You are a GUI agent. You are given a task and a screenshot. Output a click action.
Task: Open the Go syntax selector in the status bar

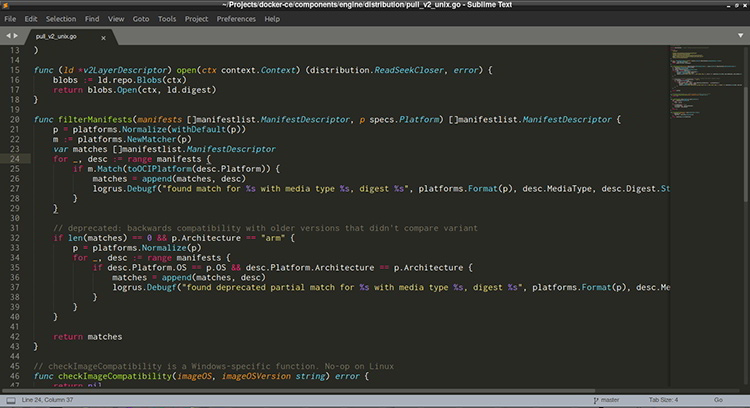click(718, 400)
